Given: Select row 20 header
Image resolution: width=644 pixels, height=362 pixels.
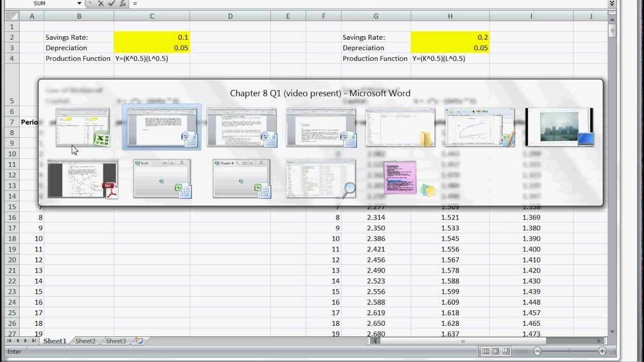Looking at the screenshot, I should click(x=12, y=259).
